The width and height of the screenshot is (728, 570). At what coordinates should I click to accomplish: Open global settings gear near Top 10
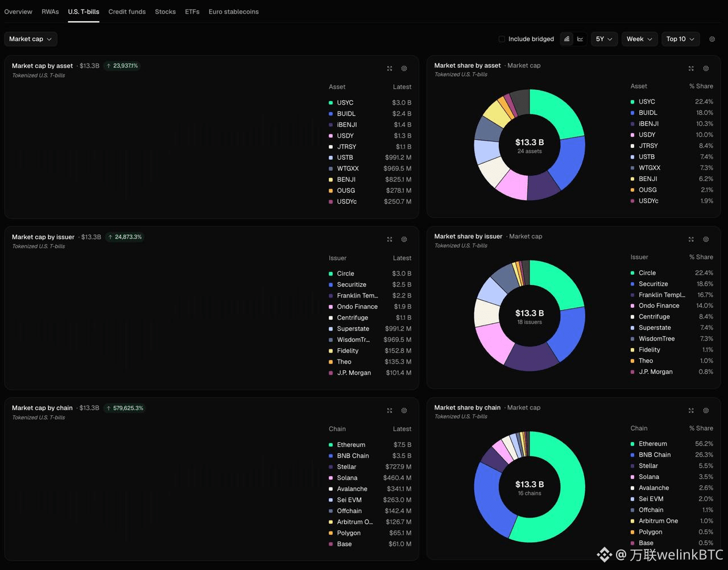712,39
